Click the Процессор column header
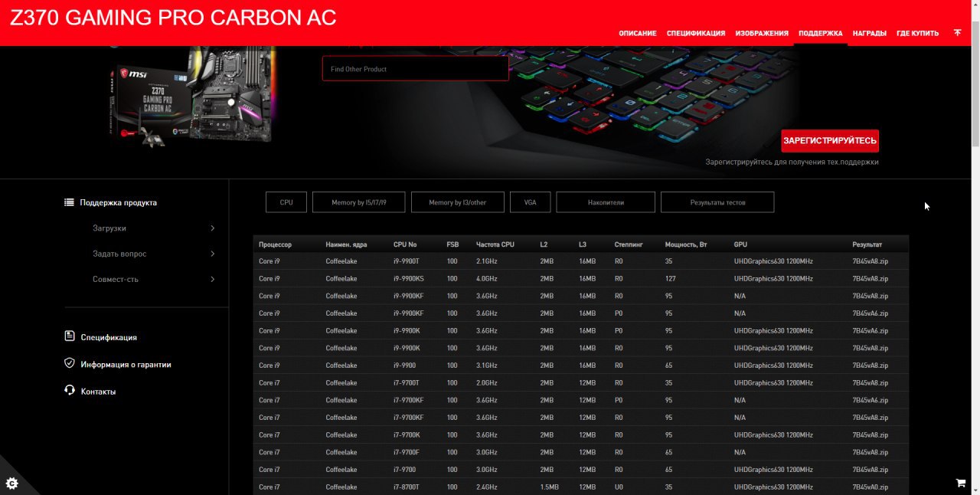The width and height of the screenshot is (980, 495). tap(275, 244)
